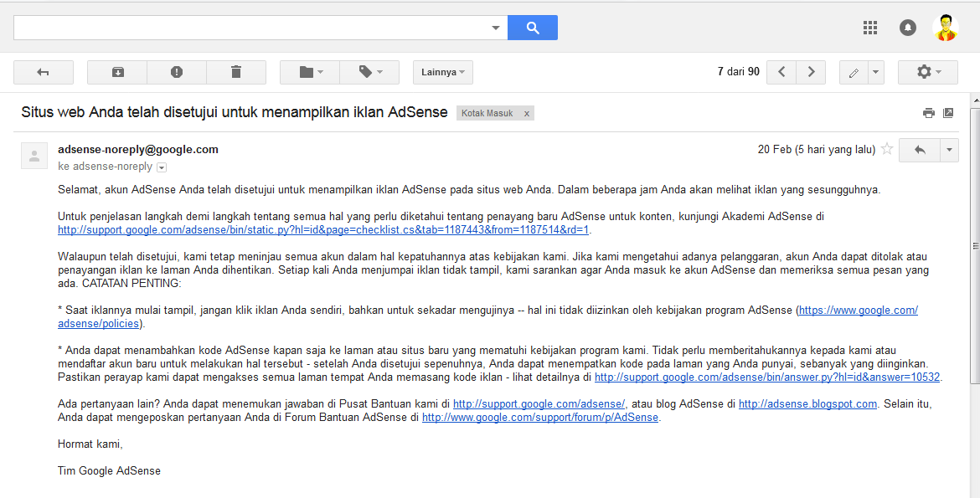
Task: Open the Google apps grid
Action: (x=869, y=27)
